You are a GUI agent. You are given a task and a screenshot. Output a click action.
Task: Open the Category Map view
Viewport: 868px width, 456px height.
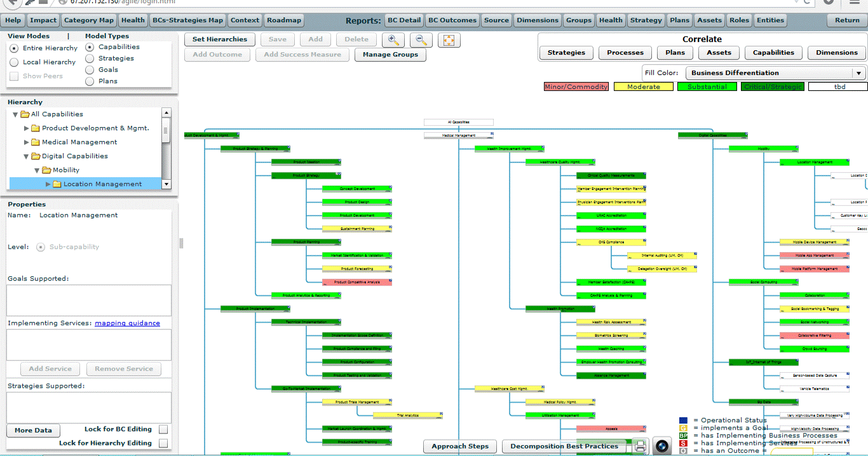89,20
